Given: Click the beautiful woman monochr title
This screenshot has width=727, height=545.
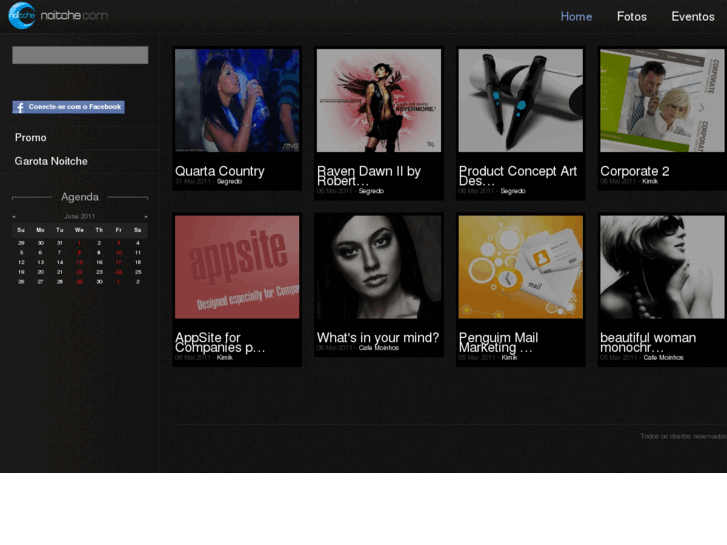Looking at the screenshot, I should coord(648,342).
